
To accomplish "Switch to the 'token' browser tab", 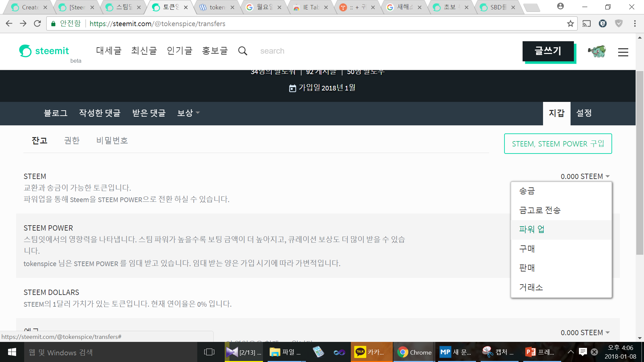I will [217, 7].
